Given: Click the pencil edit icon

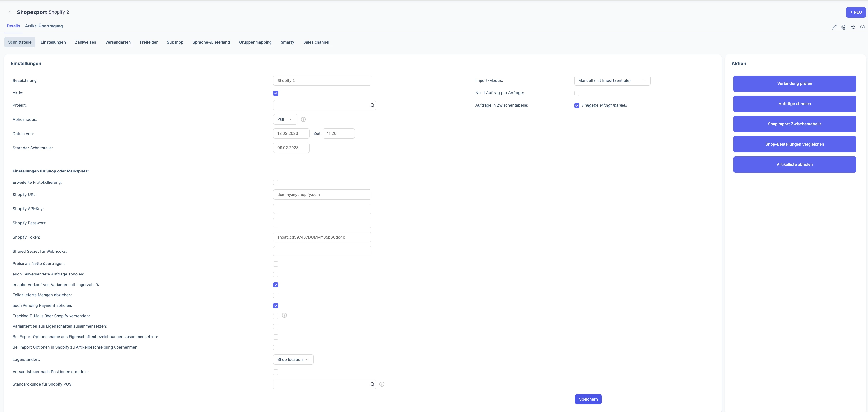Looking at the screenshot, I should (834, 27).
